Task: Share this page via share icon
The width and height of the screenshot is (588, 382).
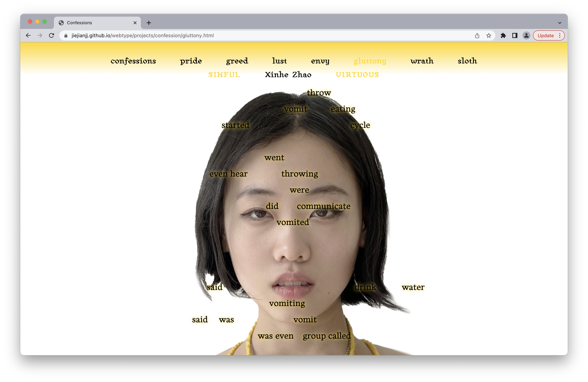Action: (477, 35)
